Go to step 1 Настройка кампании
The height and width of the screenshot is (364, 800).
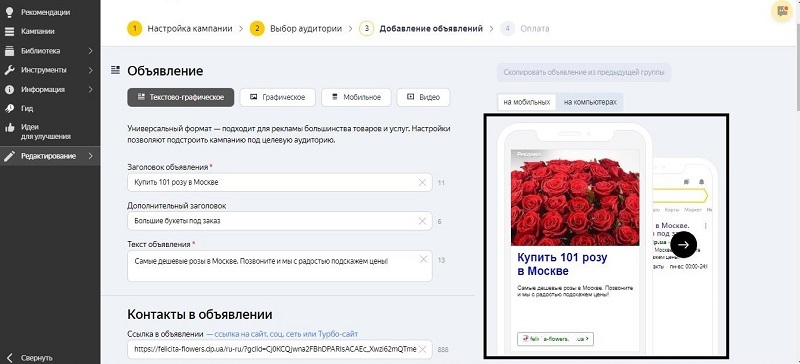pos(180,29)
